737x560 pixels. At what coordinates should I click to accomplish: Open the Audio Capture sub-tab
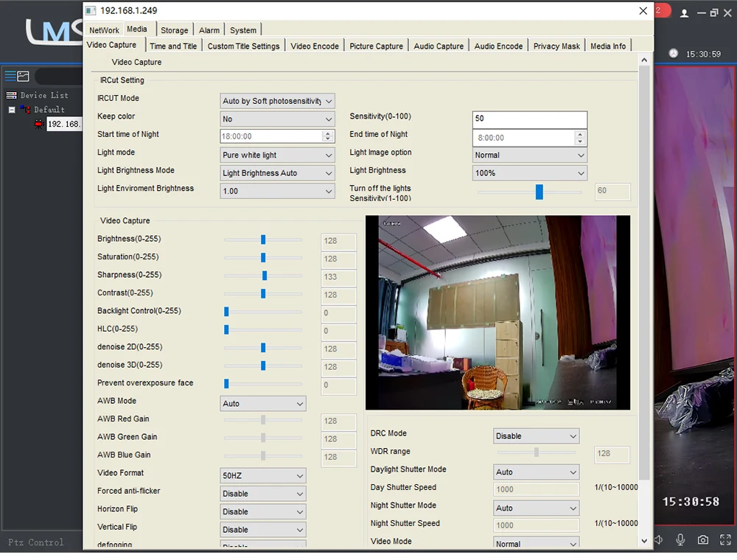[439, 46]
